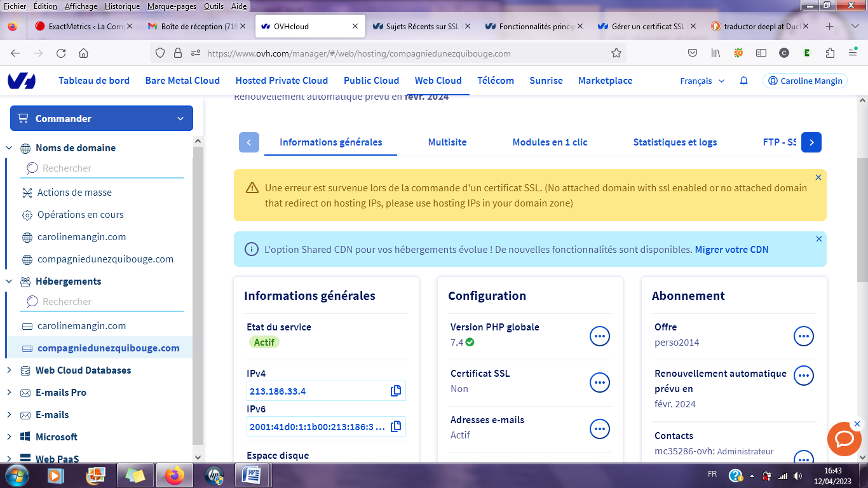Bookmark page with the star icon
This screenshot has height=488, width=868.
(616, 53)
